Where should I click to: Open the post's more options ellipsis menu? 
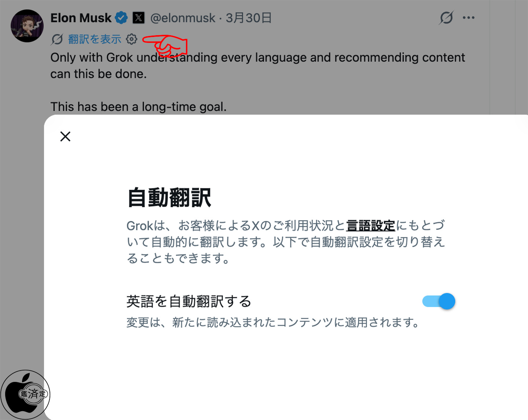468,18
